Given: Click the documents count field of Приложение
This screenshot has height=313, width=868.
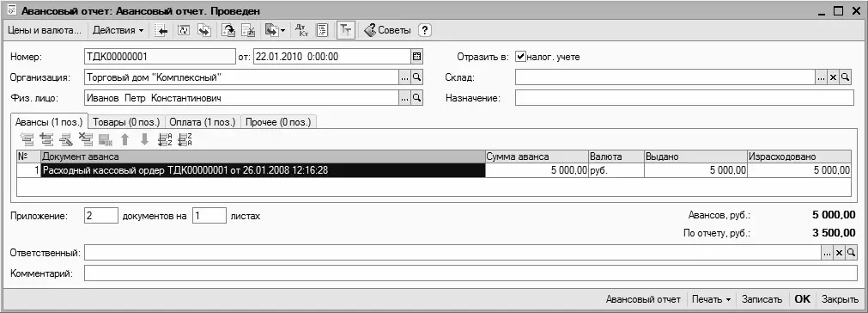Looking at the screenshot, I should pyautogui.click(x=101, y=216).
